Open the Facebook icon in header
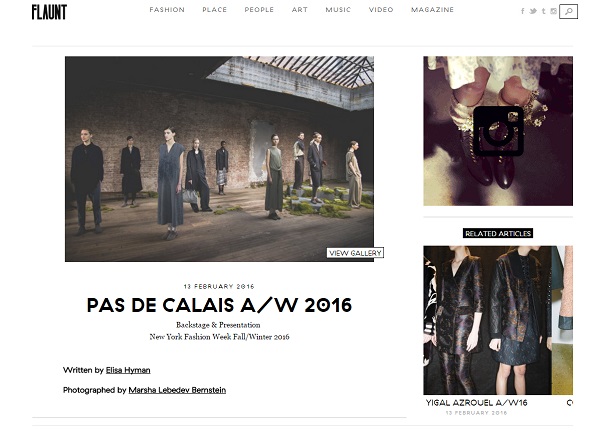The height and width of the screenshot is (433, 600). pos(523,11)
